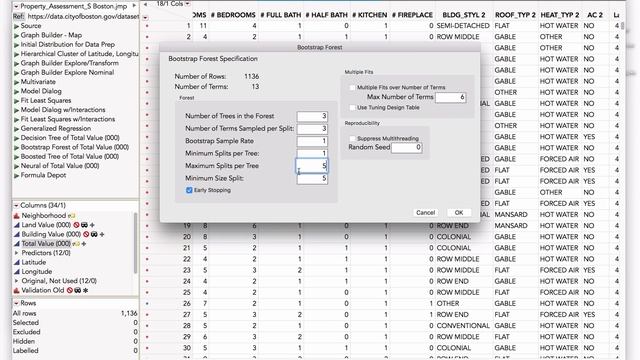Image resolution: width=640 pixels, height=360 pixels.
Task: Run the Graph Builder - Map script triangle
Action: (16, 35)
